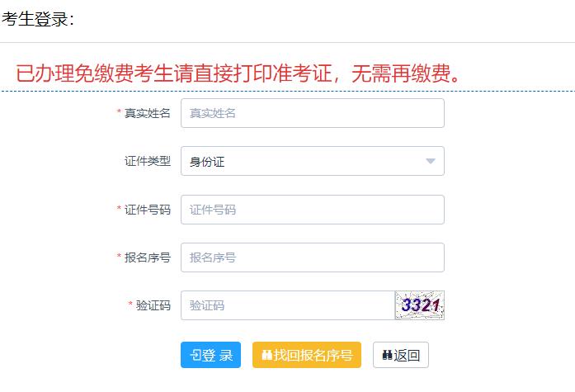The image size is (575, 392).
Task: Focus the 报名序号 input field
Action: click(313, 257)
